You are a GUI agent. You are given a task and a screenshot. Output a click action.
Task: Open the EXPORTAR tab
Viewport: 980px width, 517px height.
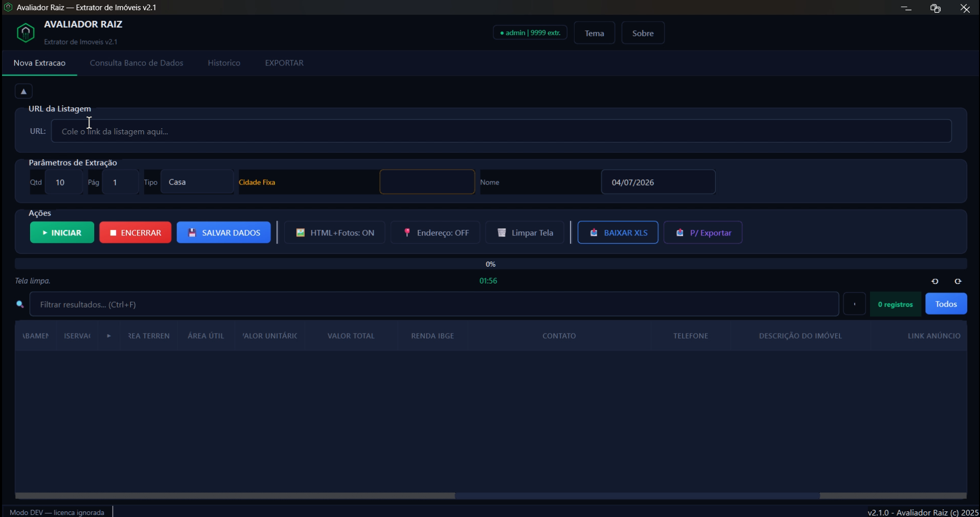point(284,63)
